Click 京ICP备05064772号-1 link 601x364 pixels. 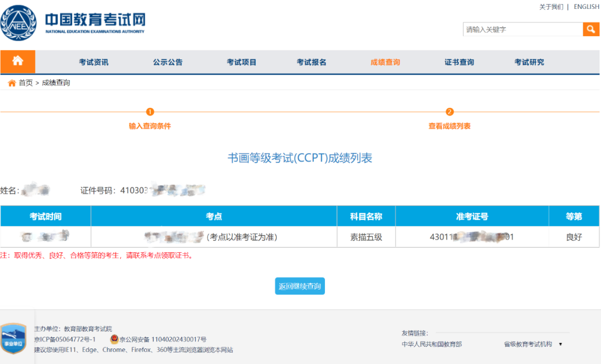coord(65,339)
